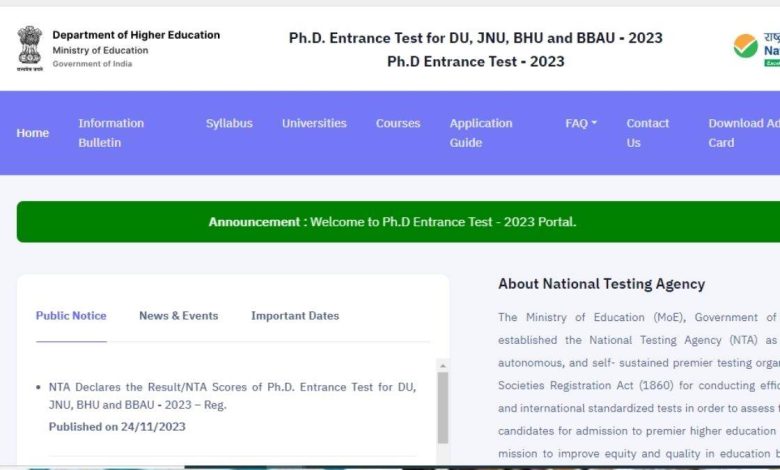Click Download Admit Card in navbar
This screenshot has width=780, height=470.
coord(743,133)
